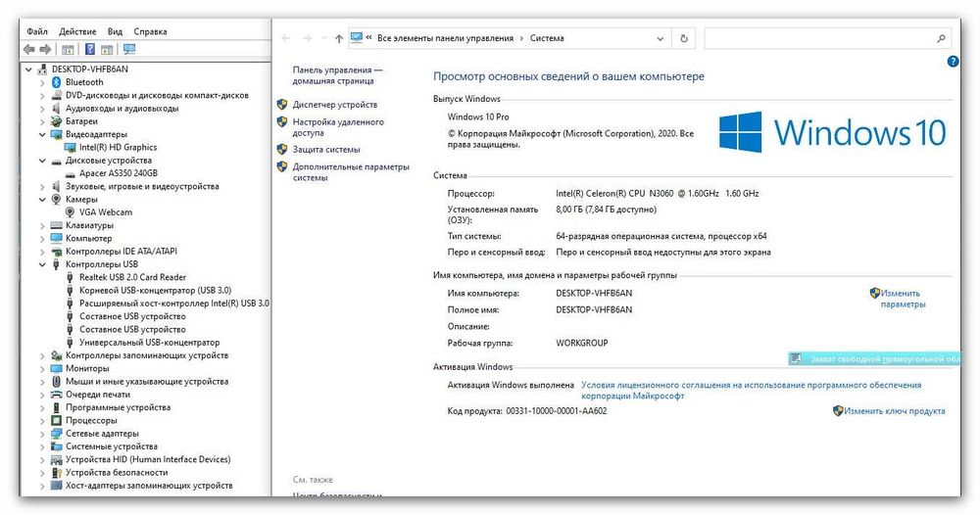Screen dimensions: 980x515
Task: Select Контроллеры запоминающих устройств row
Action: 147,355
